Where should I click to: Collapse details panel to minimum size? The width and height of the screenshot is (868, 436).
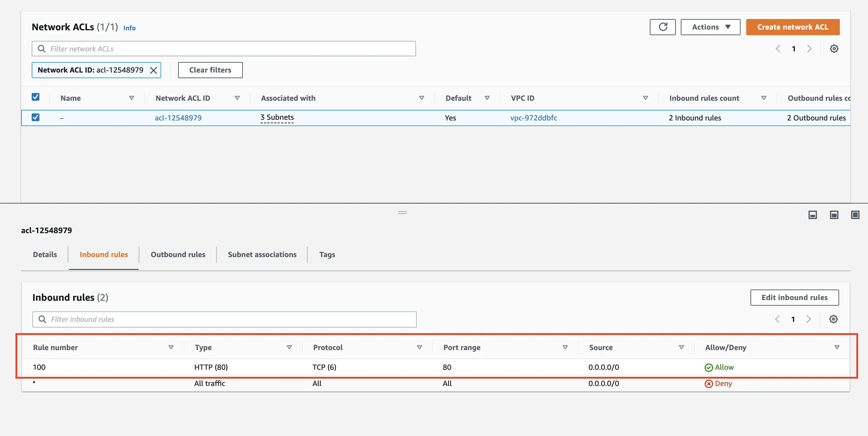pyautogui.click(x=812, y=215)
